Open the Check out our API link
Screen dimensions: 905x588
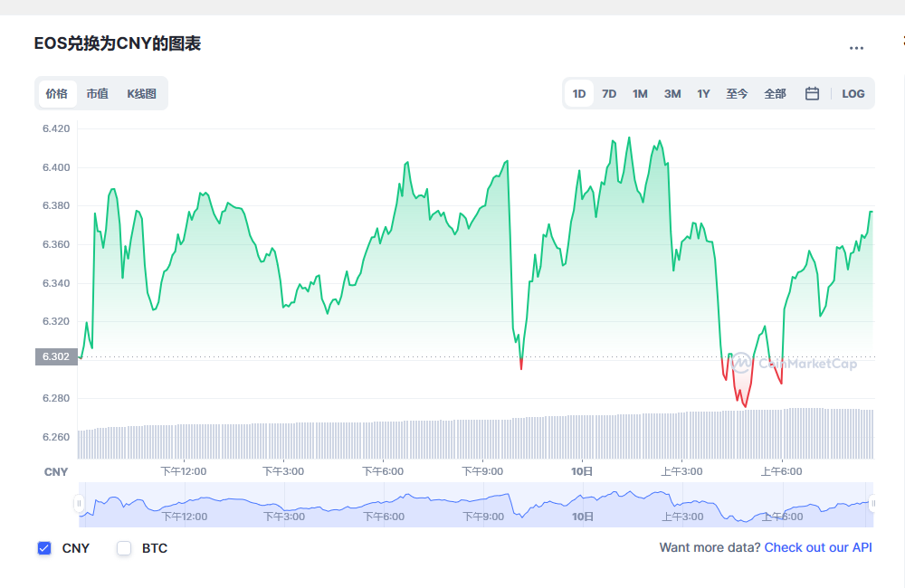point(818,547)
